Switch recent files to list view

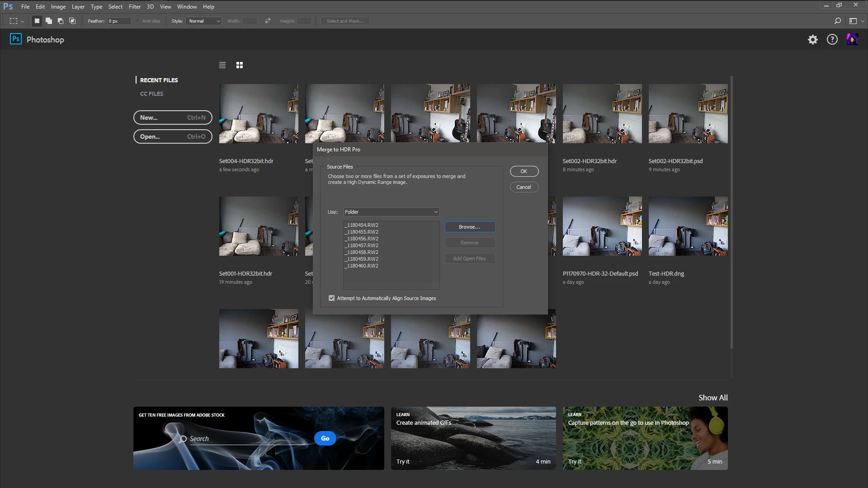click(222, 65)
